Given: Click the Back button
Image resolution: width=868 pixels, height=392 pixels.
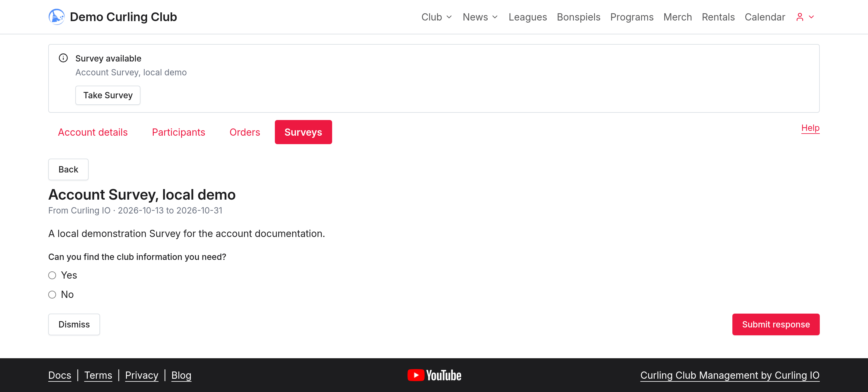Looking at the screenshot, I should click(x=68, y=169).
